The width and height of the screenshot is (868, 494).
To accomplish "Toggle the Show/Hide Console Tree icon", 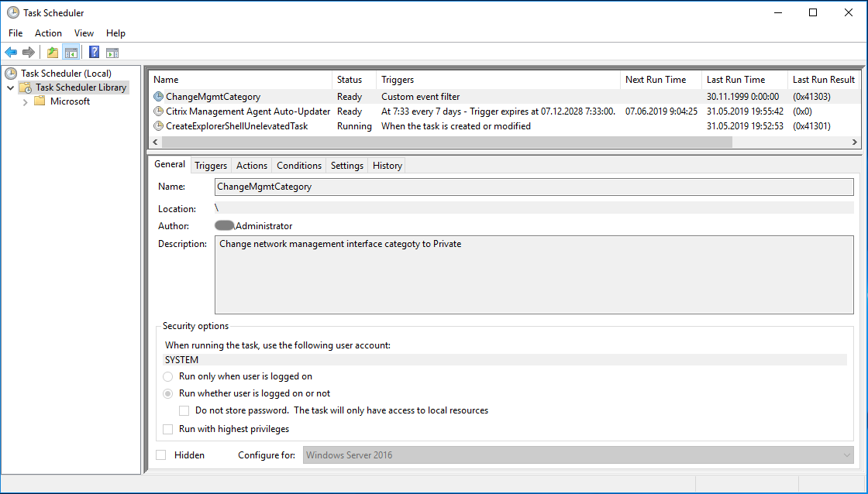I will 71,53.
